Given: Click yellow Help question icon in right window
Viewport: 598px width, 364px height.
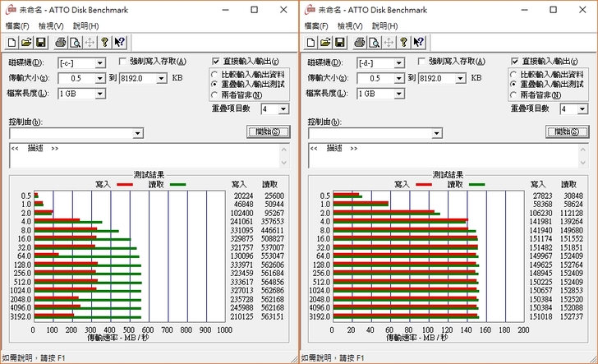Looking at the screenshot, I should (x=403, y=43).
